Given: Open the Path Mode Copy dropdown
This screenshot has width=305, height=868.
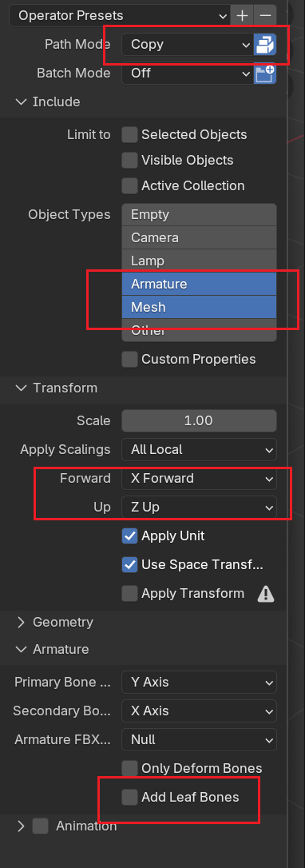Looking at the screenshot, I should [188, 45].
